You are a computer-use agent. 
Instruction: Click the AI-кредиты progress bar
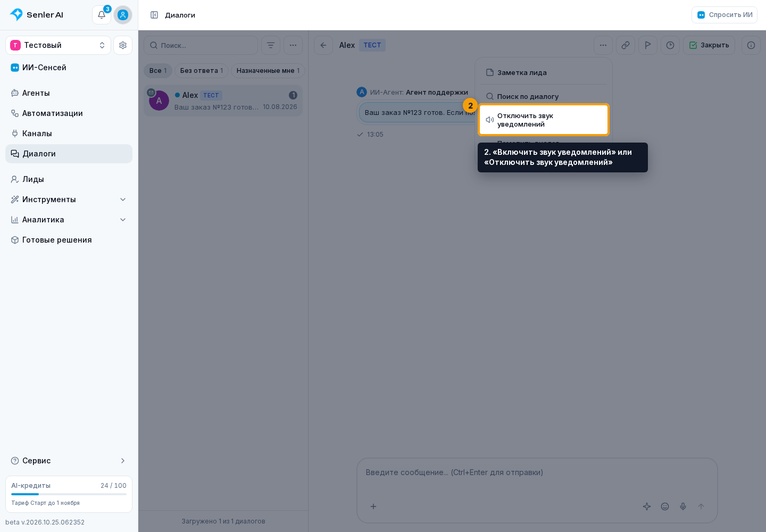[x=69, y=494]
